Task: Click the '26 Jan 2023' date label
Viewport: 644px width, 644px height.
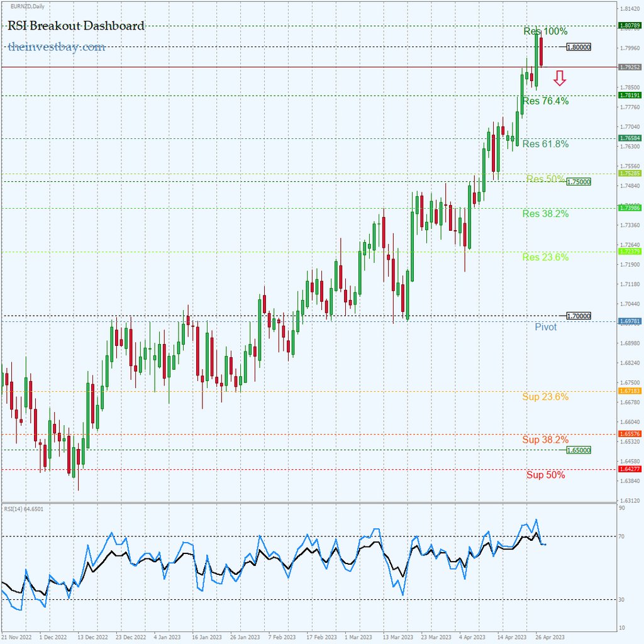Action: [245, 638]
